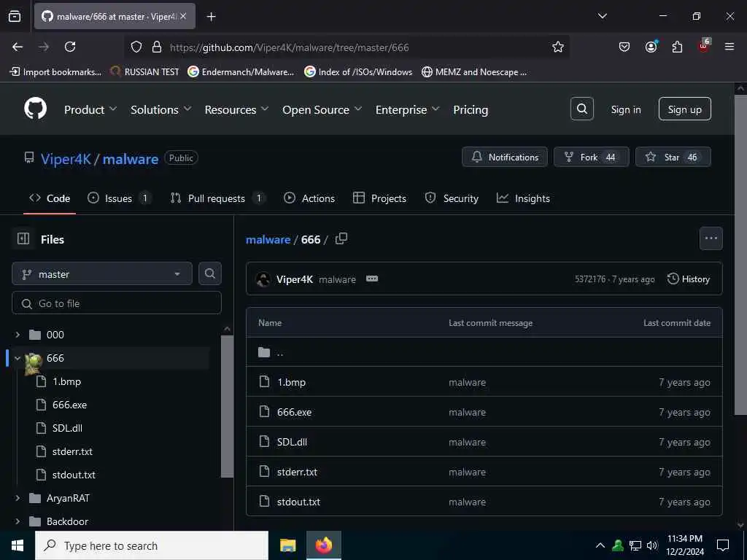Image resolution: width=747 pixels, height=560 pixels.
Task: Open 666.exe in the file table
Action: pos(295,412)
